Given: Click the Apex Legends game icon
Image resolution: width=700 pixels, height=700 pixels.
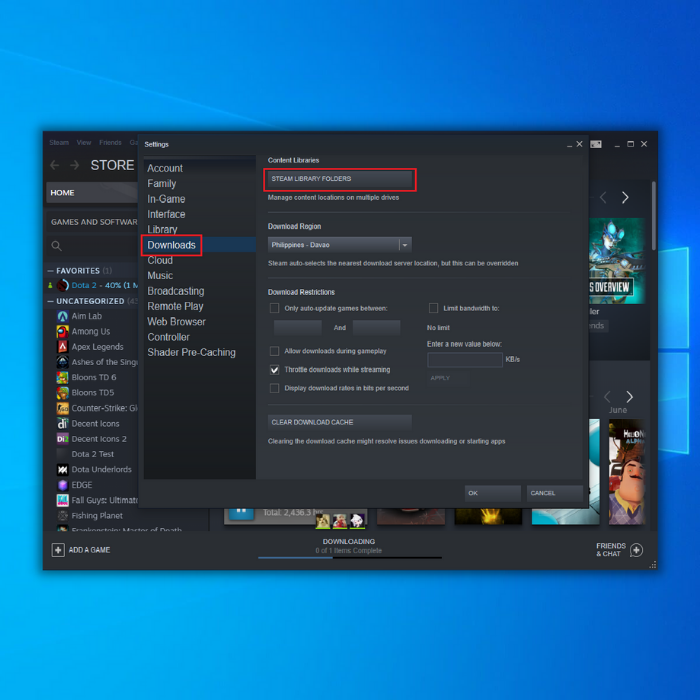Looking at the screenshot, I should point(62,347).
